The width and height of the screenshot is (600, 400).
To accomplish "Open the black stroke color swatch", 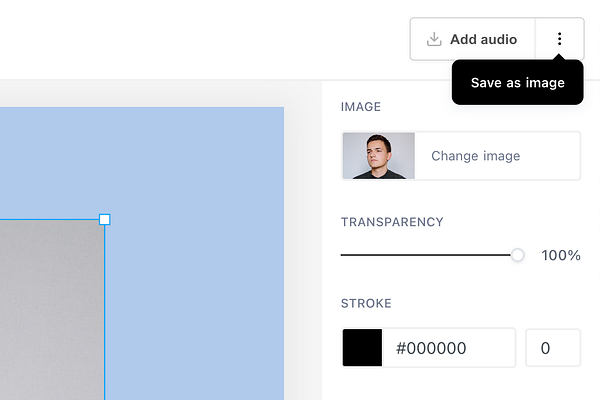I will click(362, 348).
